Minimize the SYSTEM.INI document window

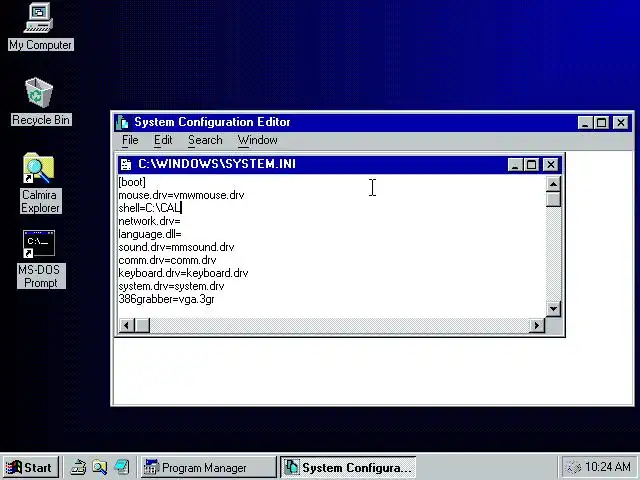[515, 164]
